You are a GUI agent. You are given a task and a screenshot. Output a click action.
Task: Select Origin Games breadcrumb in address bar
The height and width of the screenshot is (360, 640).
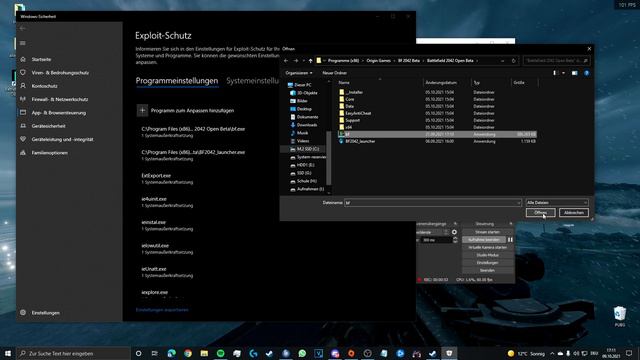(378, 60)
